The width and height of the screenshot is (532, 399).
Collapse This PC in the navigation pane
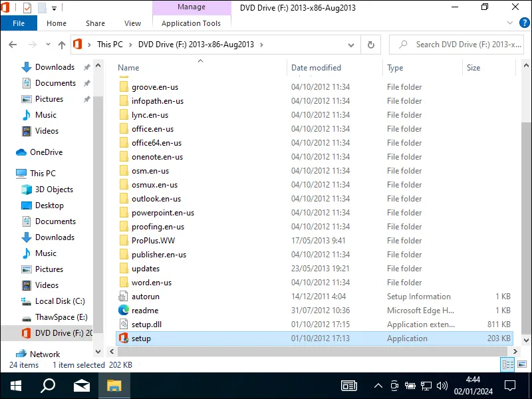click(13, 173)
